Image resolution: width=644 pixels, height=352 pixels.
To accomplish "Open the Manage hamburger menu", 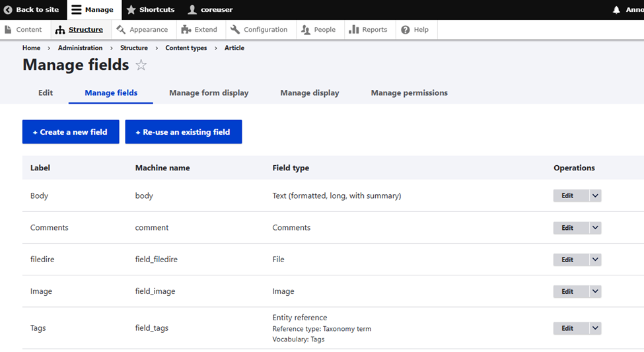I will pos(92,10).
